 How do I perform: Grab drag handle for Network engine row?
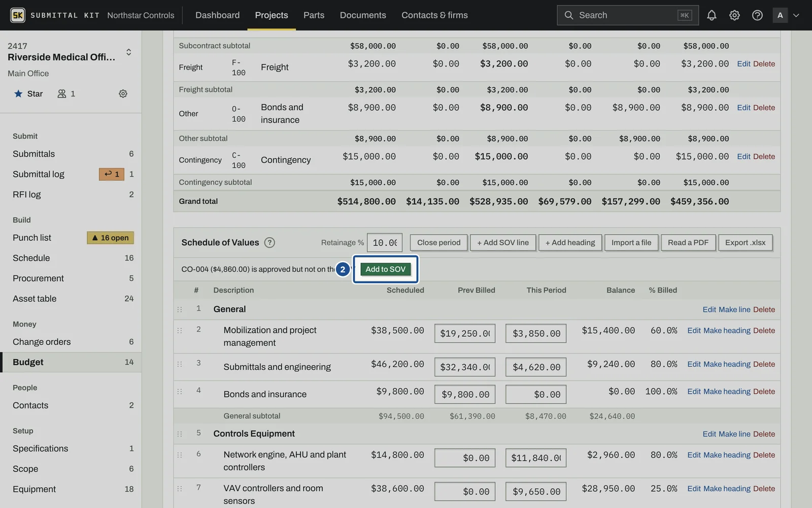pos(180,455)
